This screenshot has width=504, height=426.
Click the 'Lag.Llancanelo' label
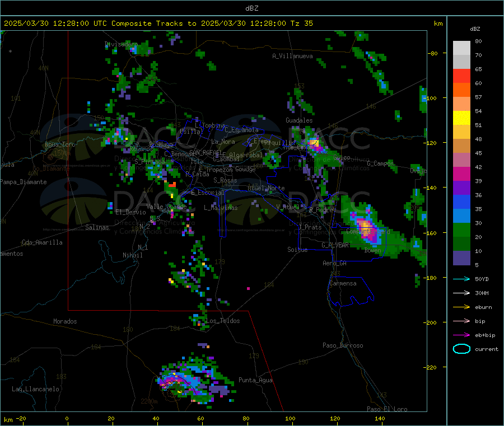tap(36, 389)
